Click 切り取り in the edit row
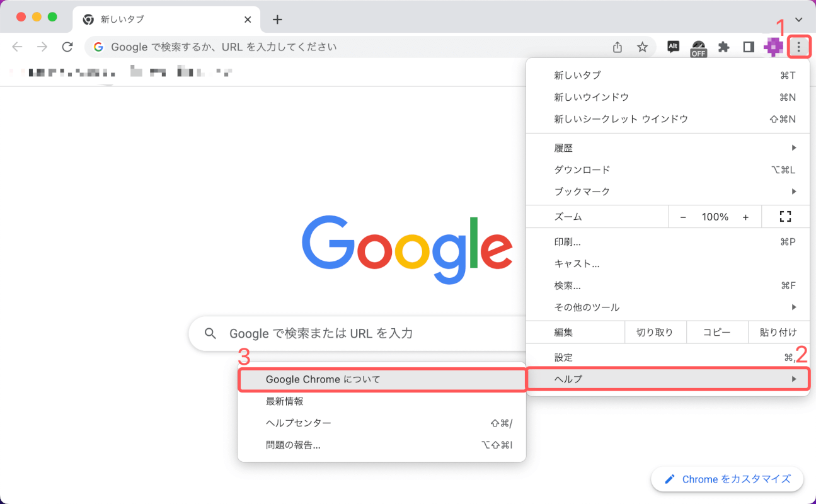The width and height of the screenshot is (816, 504). tap(655, 332)
